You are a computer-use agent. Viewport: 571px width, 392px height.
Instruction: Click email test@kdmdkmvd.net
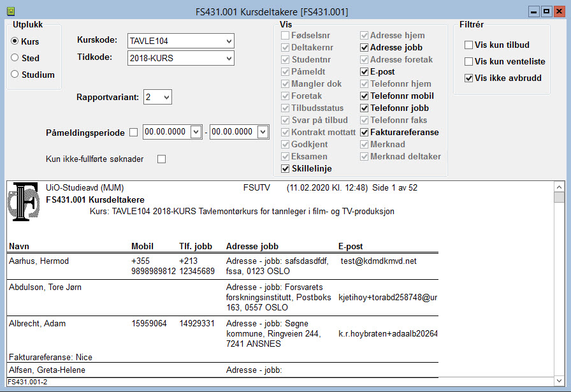pos(379,261)
